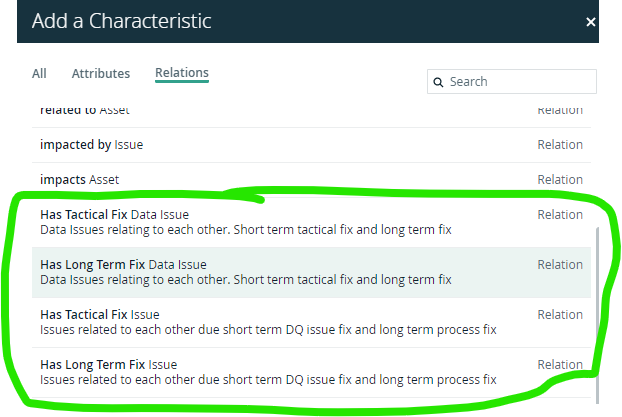Screen dimensions: 622x417
Task: Switch to the Attributes tab
Action: pyautogui.click(x=101, y=73)
